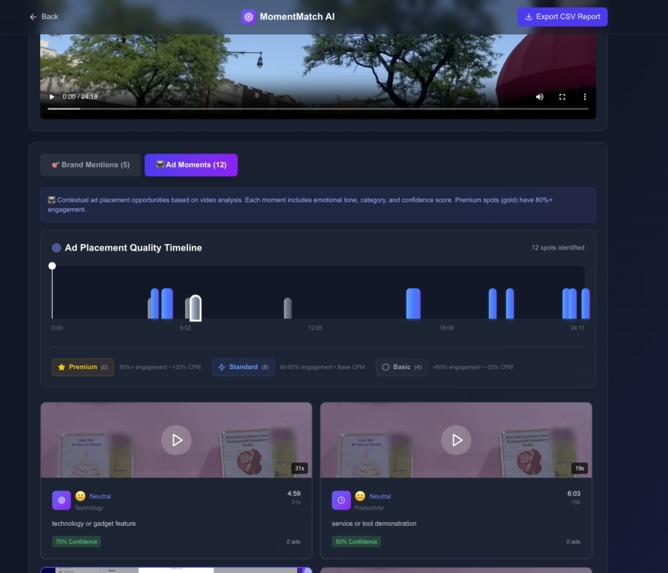Screen dimensions: 668x573
Task: Play the main video
Action: 52,97
